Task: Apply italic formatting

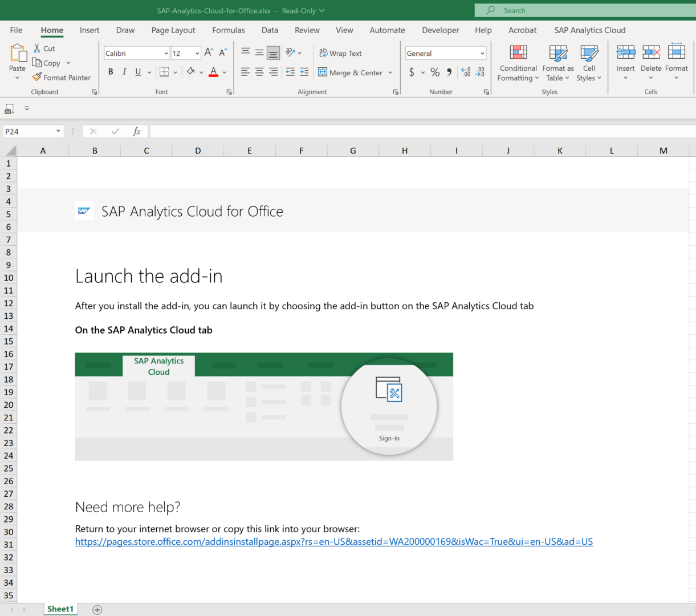Action: 124,71
